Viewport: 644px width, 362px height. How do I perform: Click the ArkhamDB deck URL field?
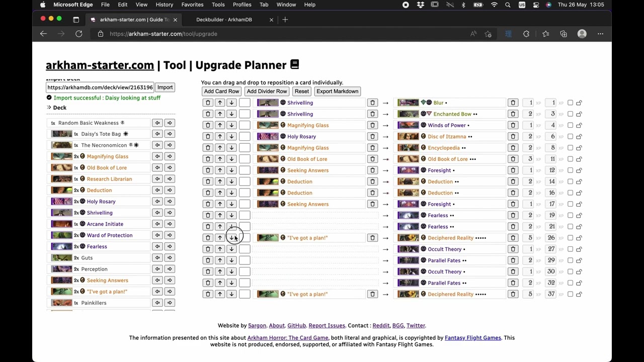pos(100,87)
